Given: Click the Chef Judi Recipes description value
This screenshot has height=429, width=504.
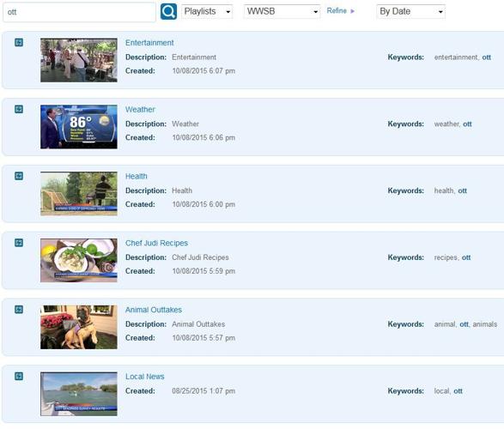Looking at the screenshot, I should click(x=200, y=257).
